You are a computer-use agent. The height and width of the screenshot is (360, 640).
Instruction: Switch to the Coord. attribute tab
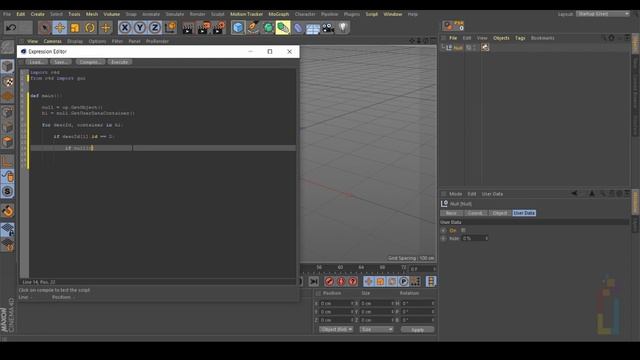pyautogui.click(x=475, y=213)
